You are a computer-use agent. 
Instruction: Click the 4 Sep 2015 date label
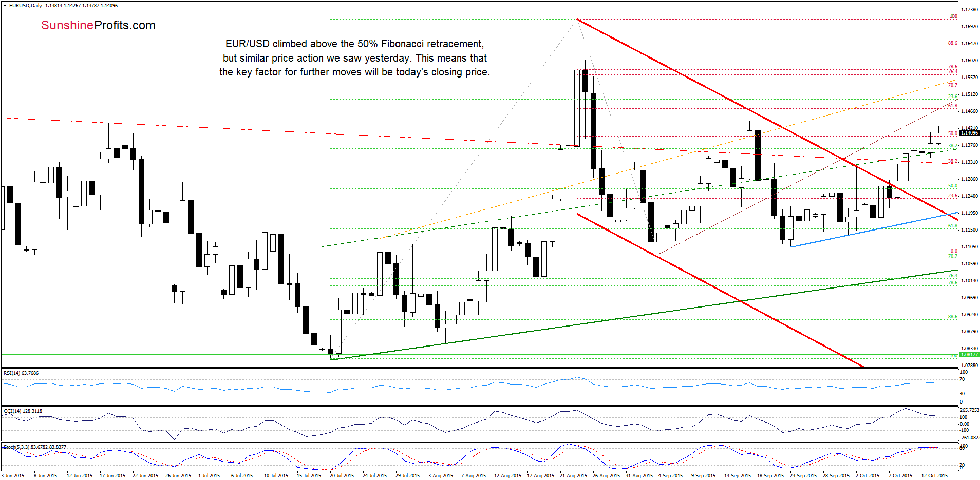tap(670, 476)
